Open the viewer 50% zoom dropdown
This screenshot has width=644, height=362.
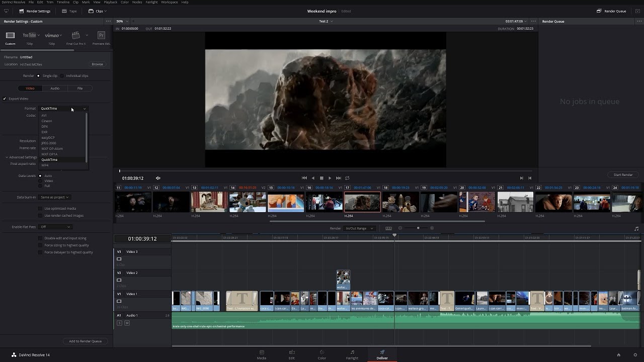pyautogui.click(x=122, y=22)
